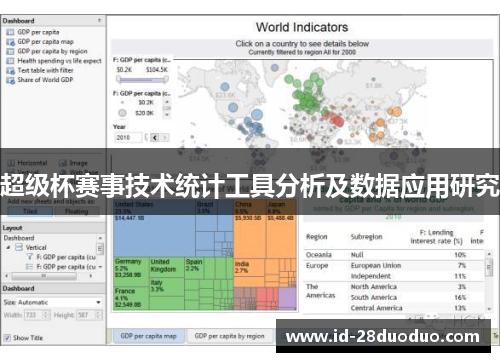Viewport: 500px width, 362px height.
Task: Choose Floating for new sheets and objects
Action: [77, 211]
